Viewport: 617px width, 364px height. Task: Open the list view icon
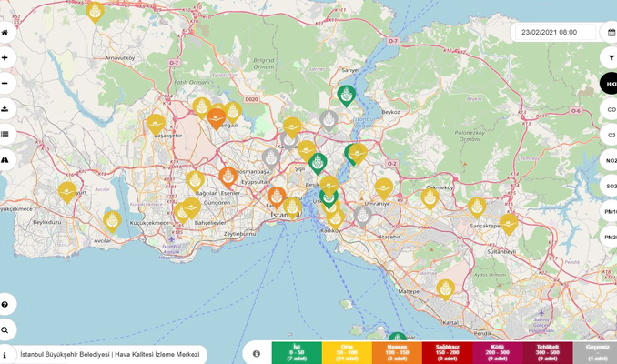5,135
